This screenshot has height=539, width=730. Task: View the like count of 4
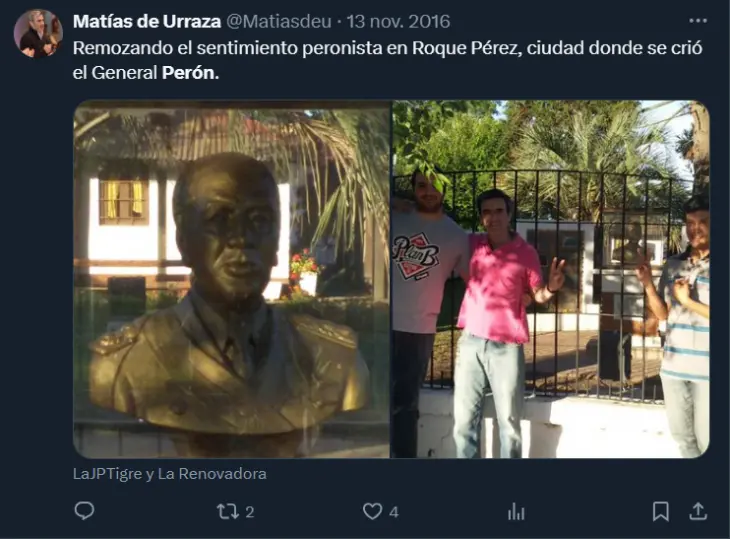[394, 512]
